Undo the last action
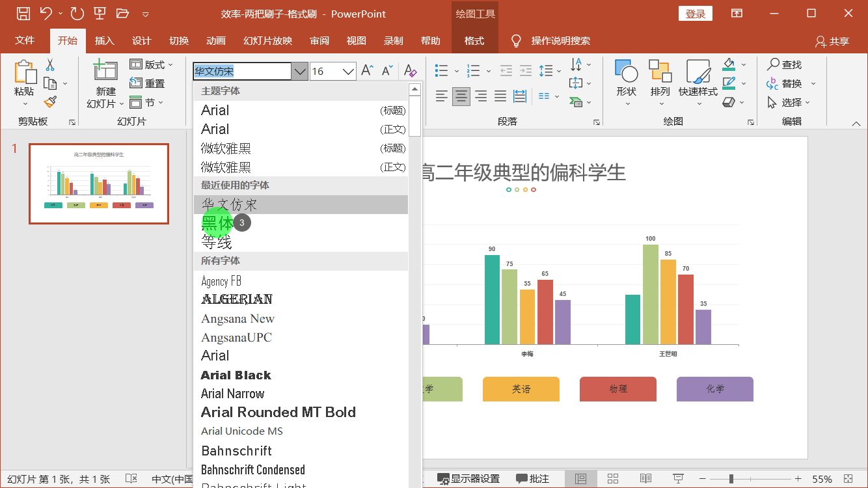Viewport: 868px width, 488px height. point(46,13)
